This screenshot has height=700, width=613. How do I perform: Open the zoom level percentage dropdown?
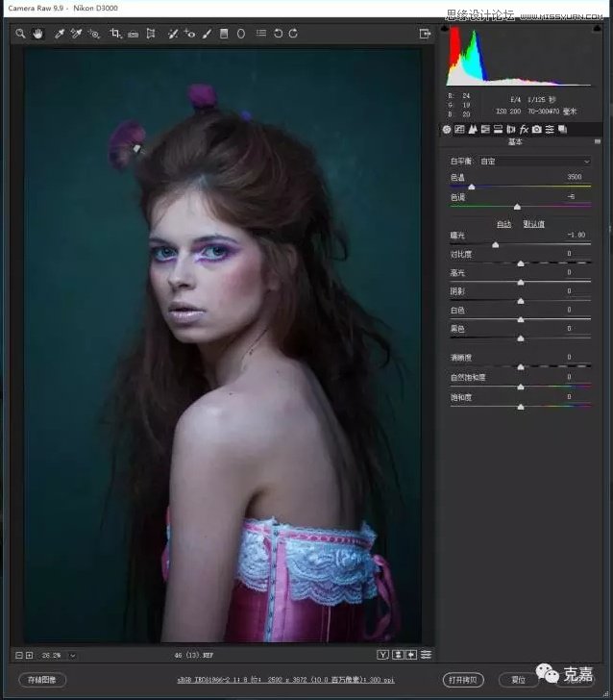coord(72,655)
